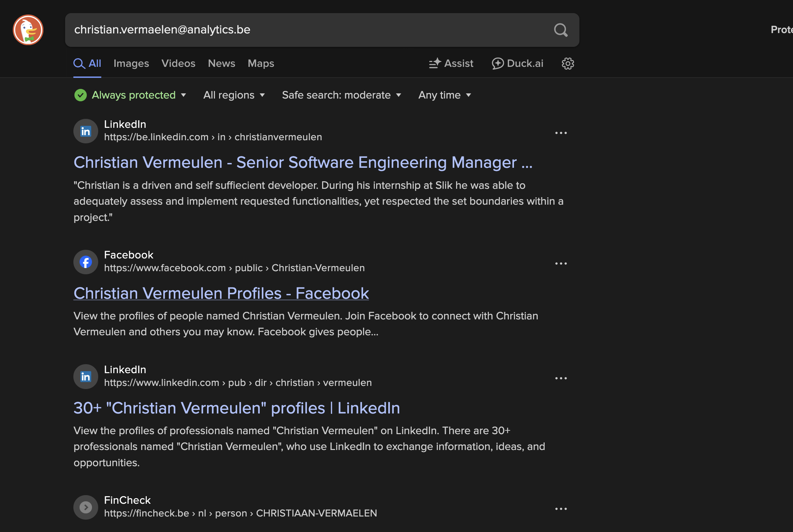Click LinkedIn favicon of pub dir result

86,377
